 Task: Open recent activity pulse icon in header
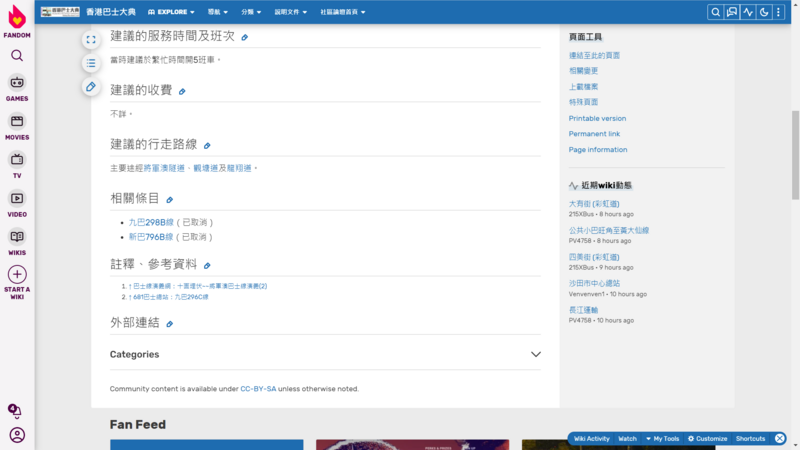[x=748, y=12]
